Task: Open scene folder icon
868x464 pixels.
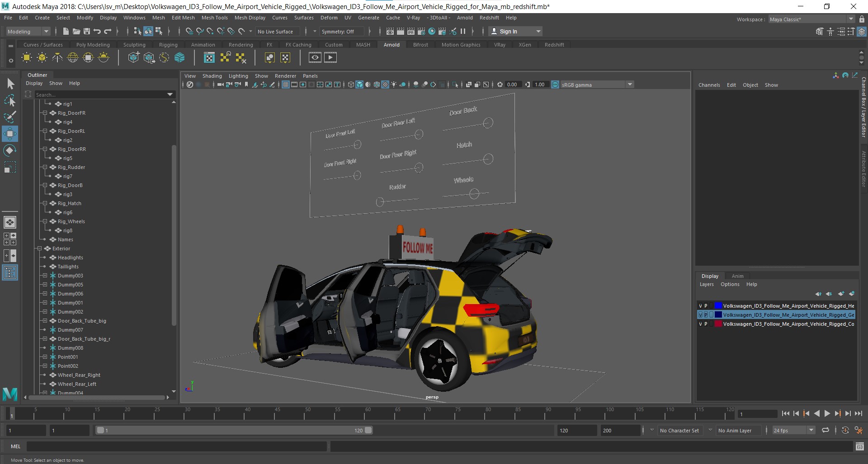Action: pos(76,31)
